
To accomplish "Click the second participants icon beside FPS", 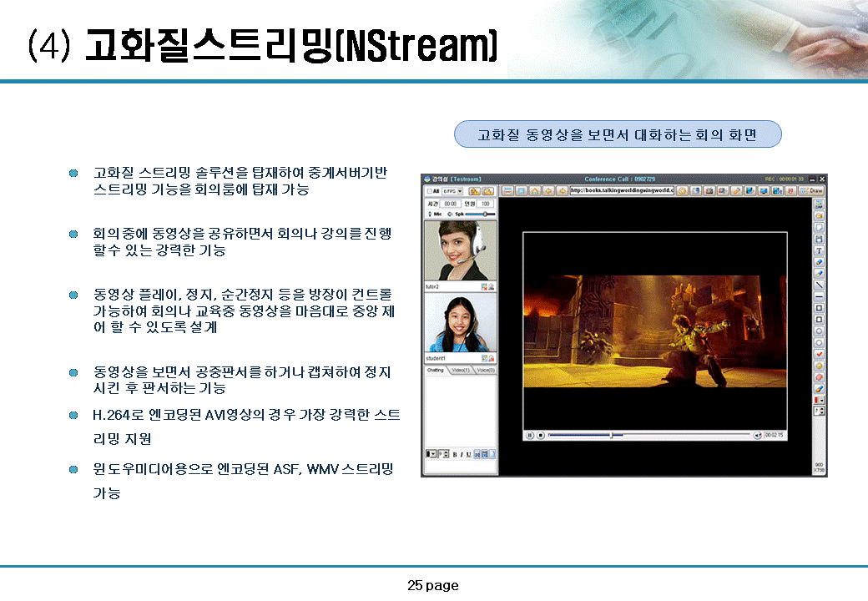I will coord(488,191).
